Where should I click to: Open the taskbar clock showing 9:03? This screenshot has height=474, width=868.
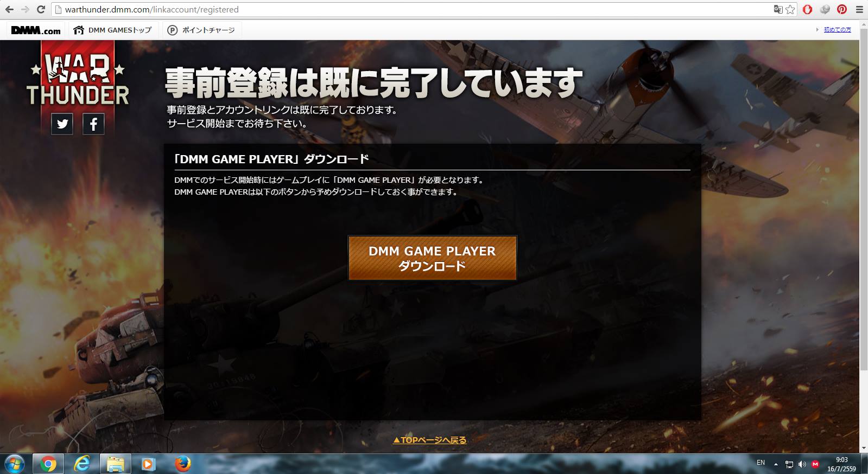point(841,464)
